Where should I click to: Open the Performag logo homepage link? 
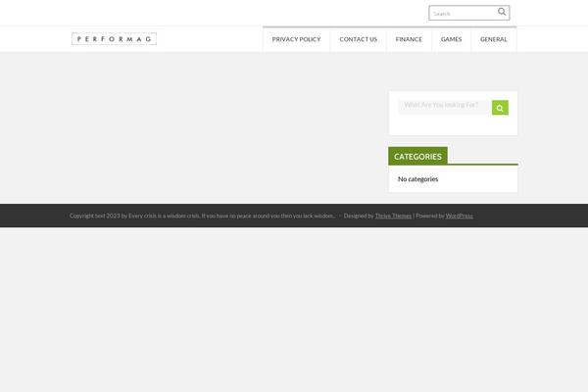point(114,39)
